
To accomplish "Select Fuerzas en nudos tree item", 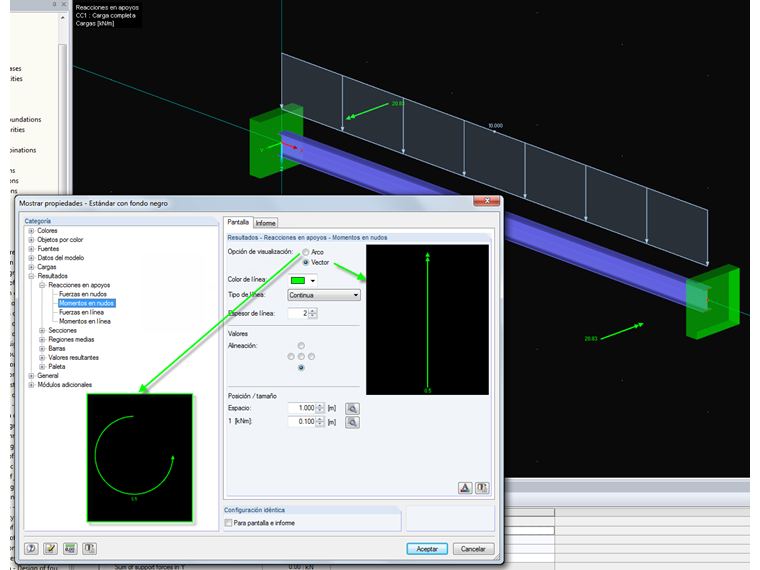I will 83,294.
